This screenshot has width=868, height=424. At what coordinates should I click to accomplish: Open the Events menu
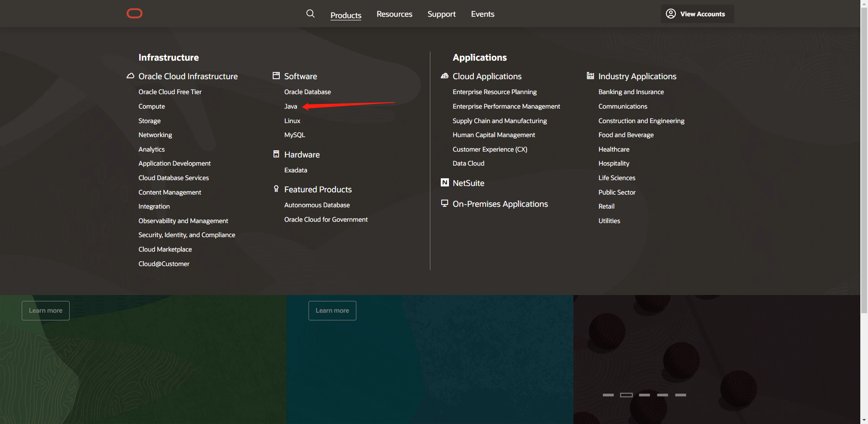point(483,14)
